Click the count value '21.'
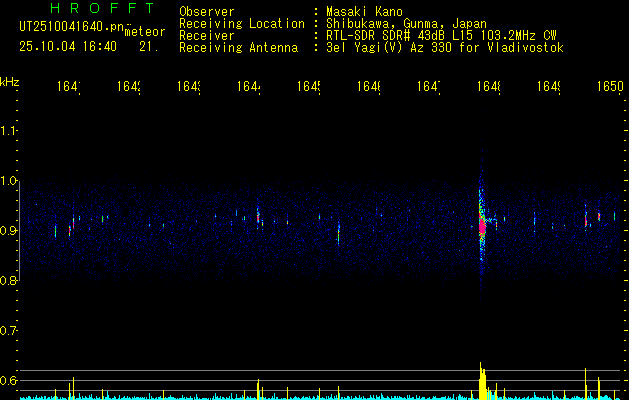Image resolution: width=629 pixels, height=400 pixels. point(149,47)
